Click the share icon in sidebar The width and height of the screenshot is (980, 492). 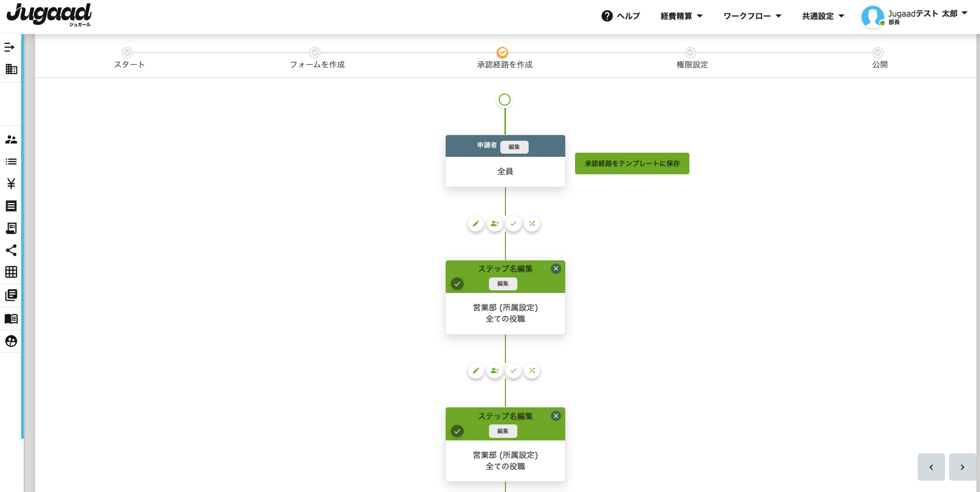11,250
